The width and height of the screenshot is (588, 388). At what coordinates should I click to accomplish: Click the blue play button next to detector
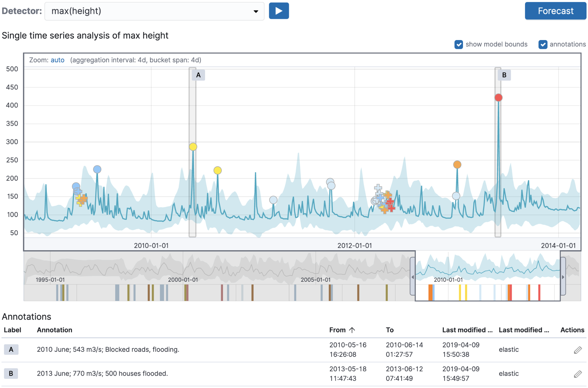(x=279, y=11)
